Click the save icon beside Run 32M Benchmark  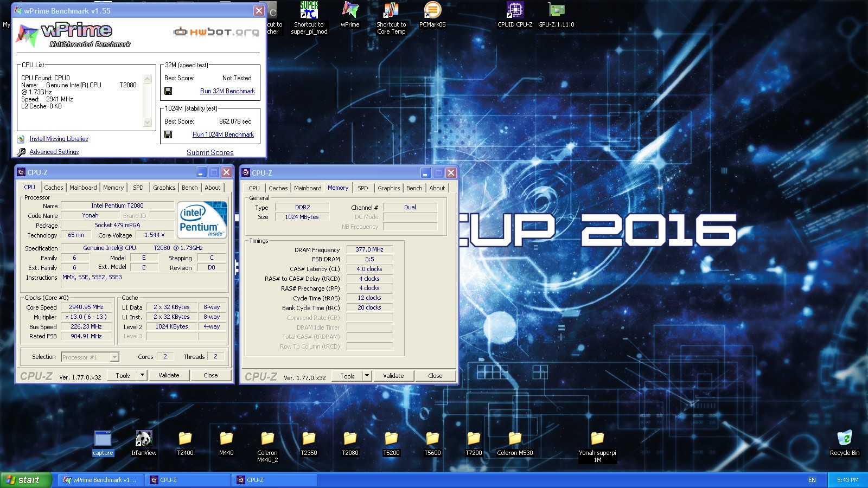click(168, 91)
